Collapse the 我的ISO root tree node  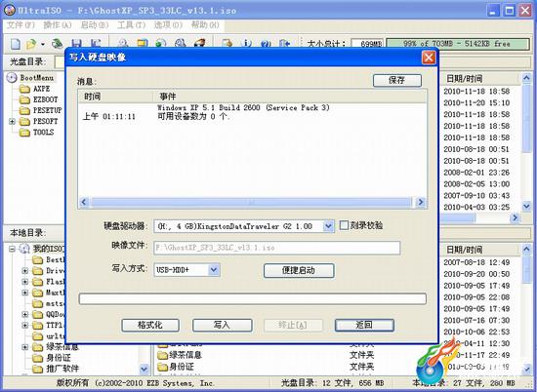(12, 249)
